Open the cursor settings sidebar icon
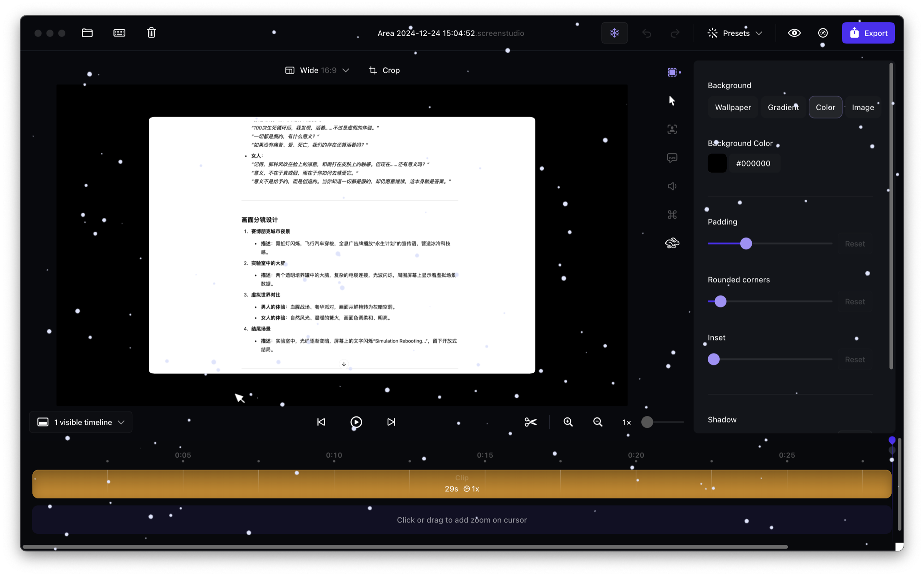 point(672,101)
